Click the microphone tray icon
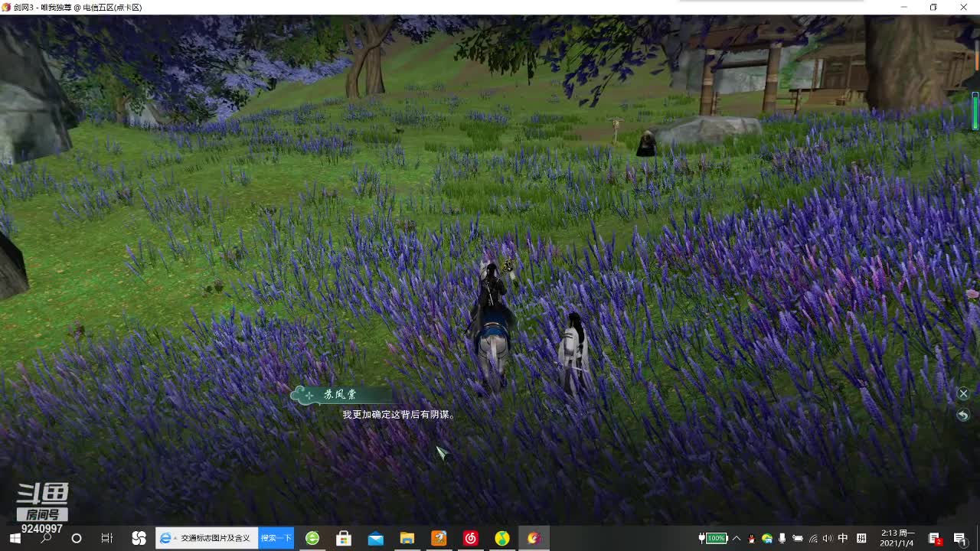The image size is (980, 551). click(x=782, y=539)
